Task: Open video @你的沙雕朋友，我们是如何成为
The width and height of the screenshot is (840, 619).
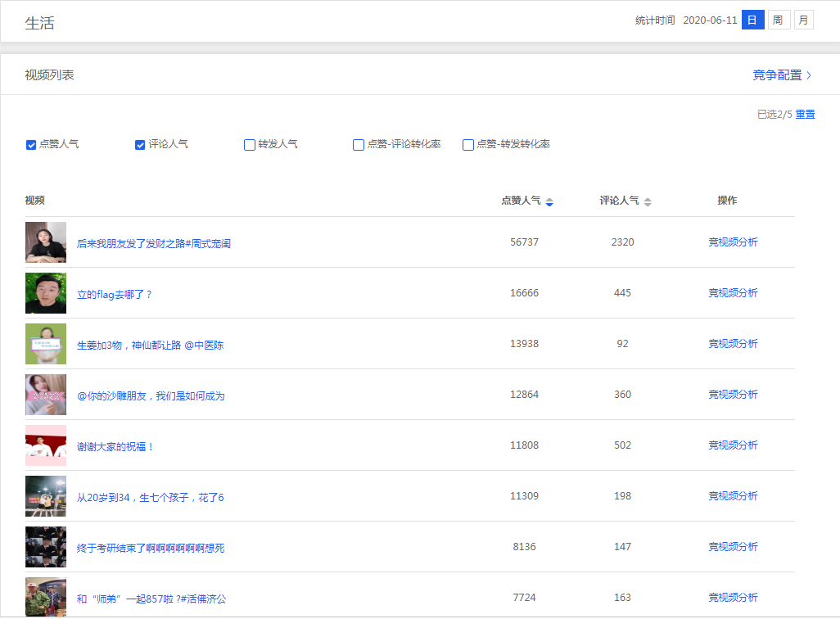Action: click(151, 396)
